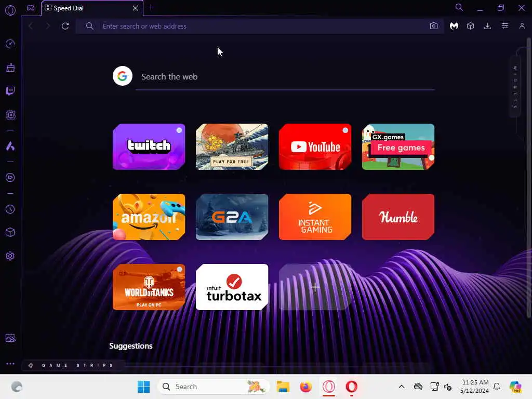Add a new speed dial site

(x=315, y=287)
